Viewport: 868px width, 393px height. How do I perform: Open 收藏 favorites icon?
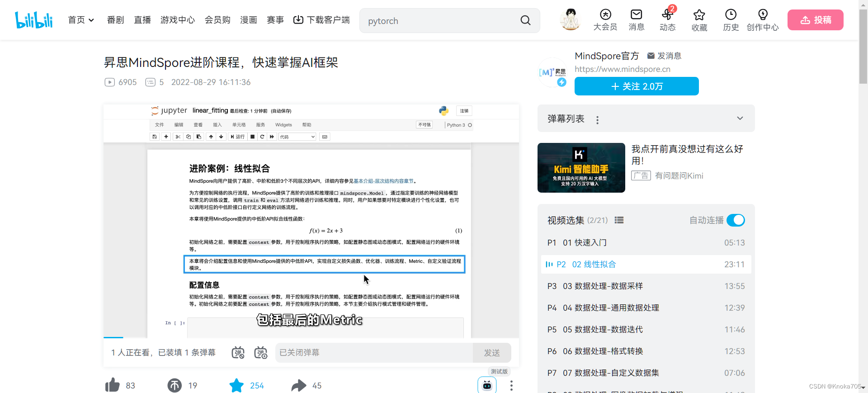pos(699,20)
